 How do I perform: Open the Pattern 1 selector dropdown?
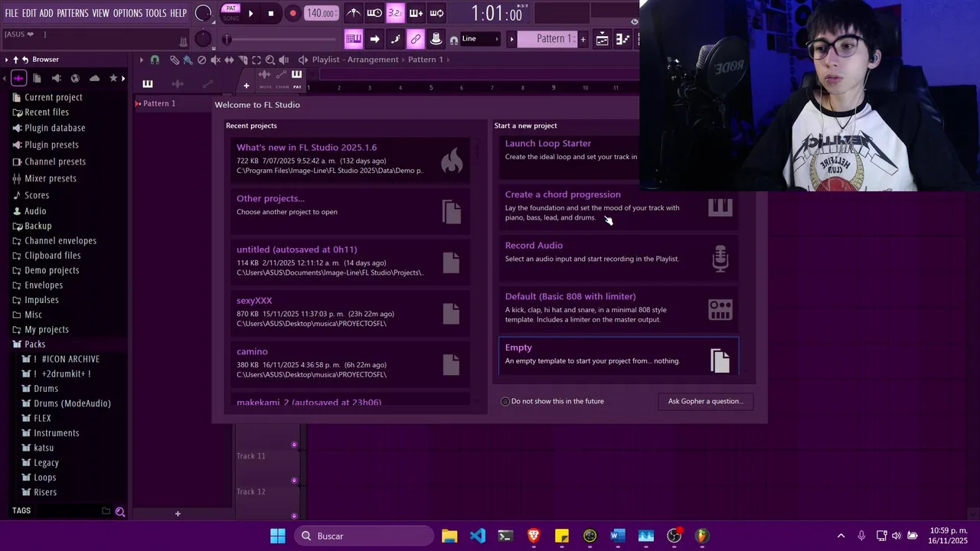click(x=547, y=39)
